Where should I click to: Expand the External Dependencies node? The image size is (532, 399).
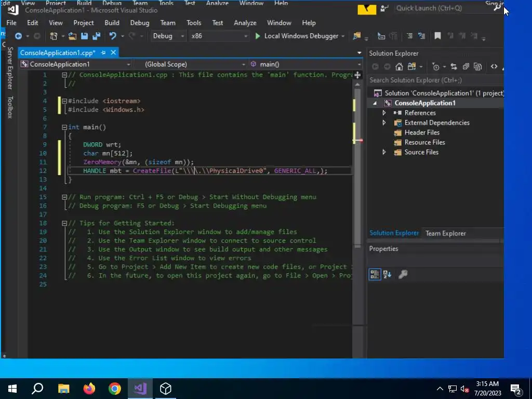[384, 123]
